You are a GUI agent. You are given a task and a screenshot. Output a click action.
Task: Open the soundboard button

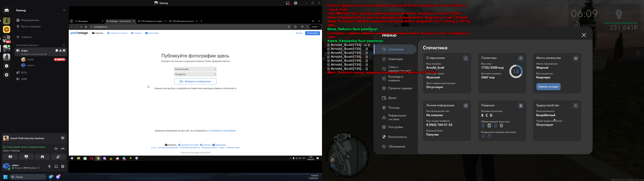click(59, 157)
